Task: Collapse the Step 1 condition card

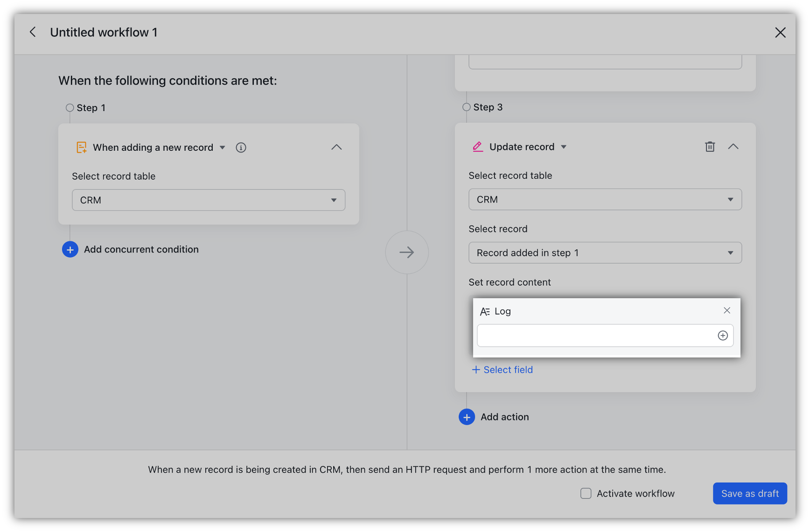Action: click(x=336, y=147)
